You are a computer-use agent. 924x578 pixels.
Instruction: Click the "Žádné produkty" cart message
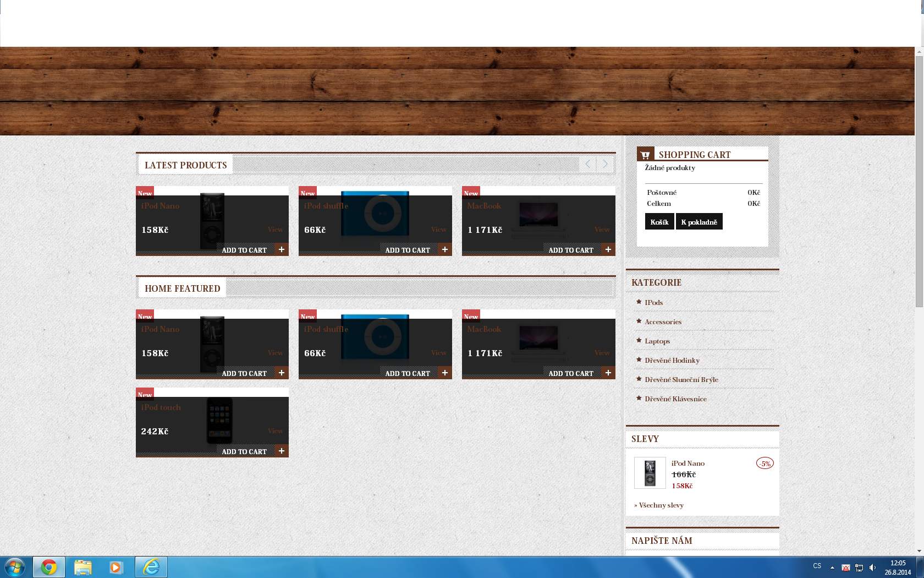pyautogui.click(x=670, y=167)
